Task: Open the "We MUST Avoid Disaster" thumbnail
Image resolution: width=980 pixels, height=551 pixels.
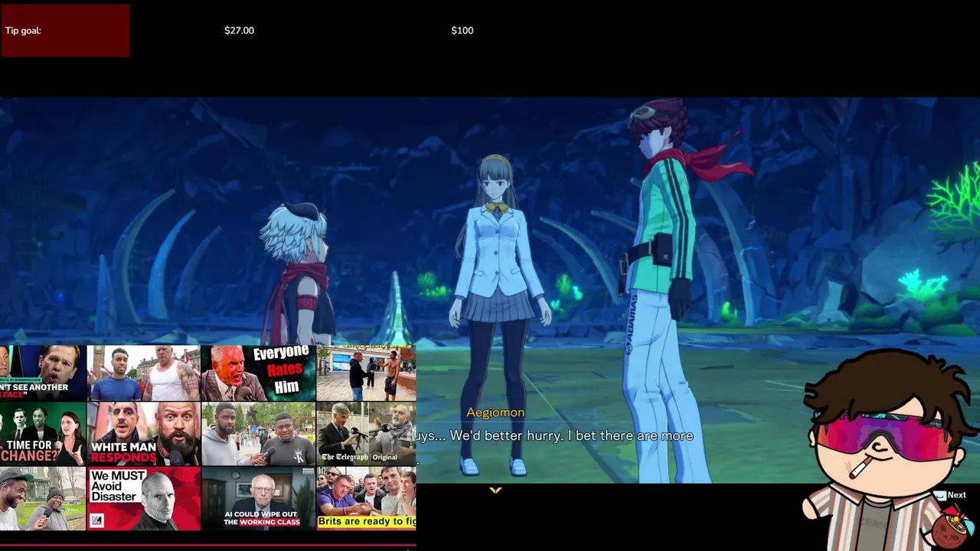Action: [143, 498]
